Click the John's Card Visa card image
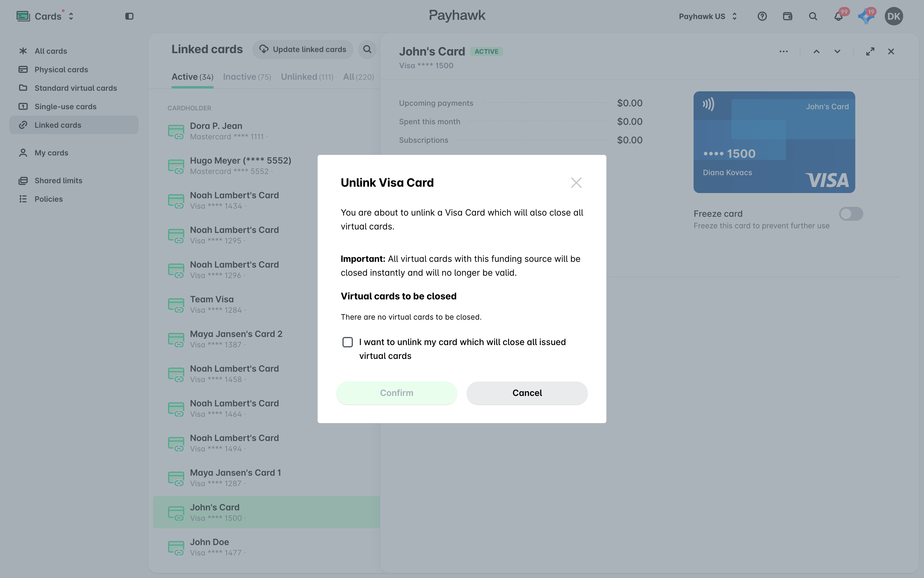The image size is (924, 578). (x=774, y=142)
